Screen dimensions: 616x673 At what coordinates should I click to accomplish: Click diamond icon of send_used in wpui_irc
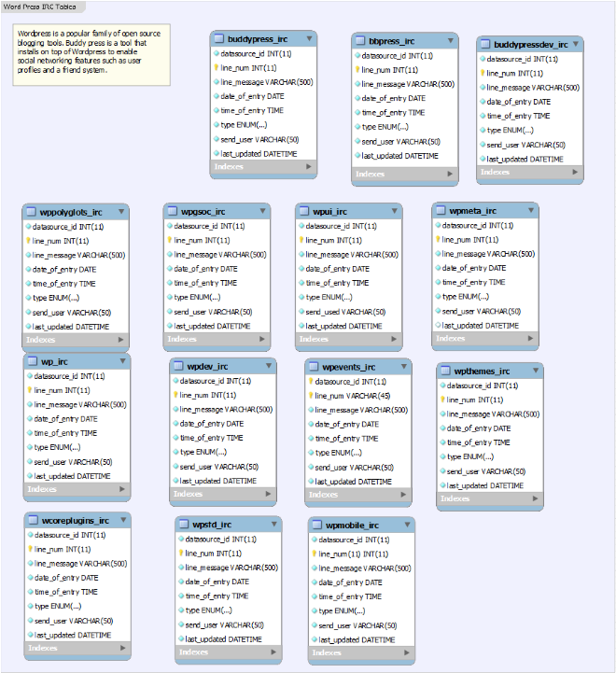coord(301,312)
